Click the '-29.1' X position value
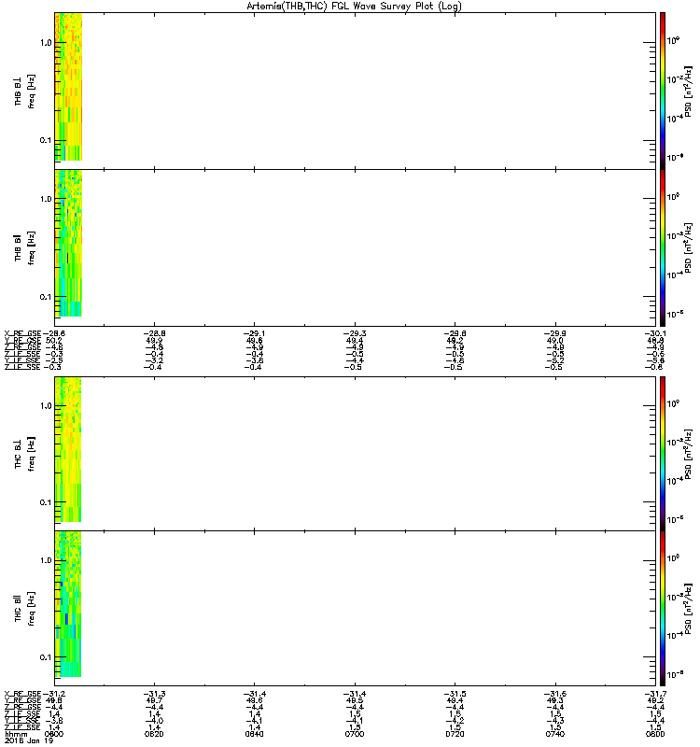 pyautogui.click(x=254, y=334)
